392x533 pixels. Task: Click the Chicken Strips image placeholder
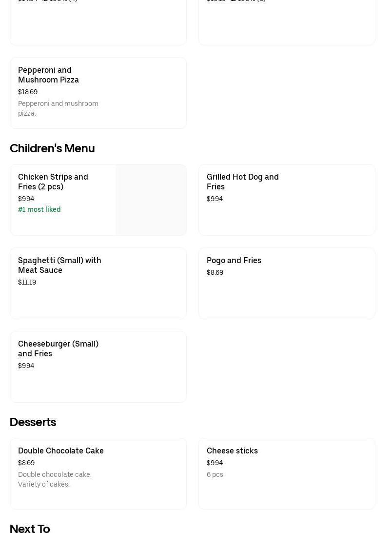point(151,200)
